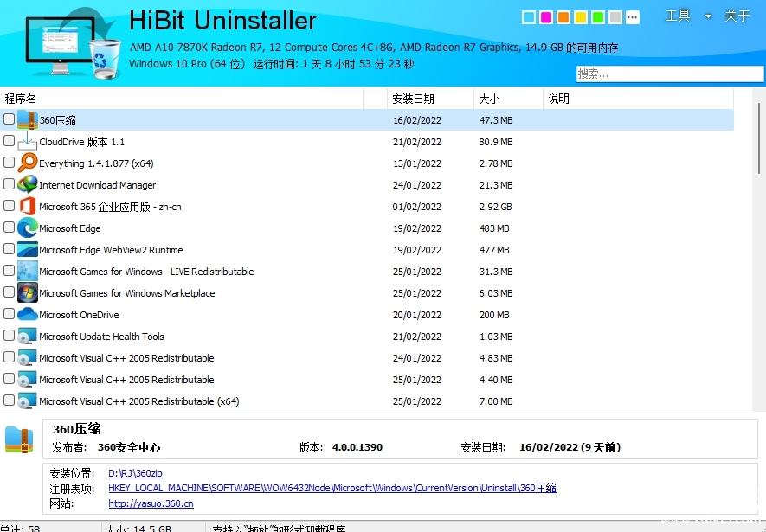The height and width of the screenshot is (532, 766).
Task: Check the Microsoft Edge WebView2 Runtime box
Action: coord(9,248)
